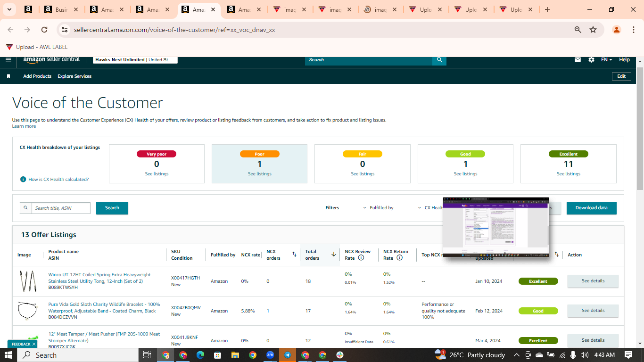Switch to the first imag... browser tab
The height and width of the screenshot is (362, 644).
[x=290, y=9]
